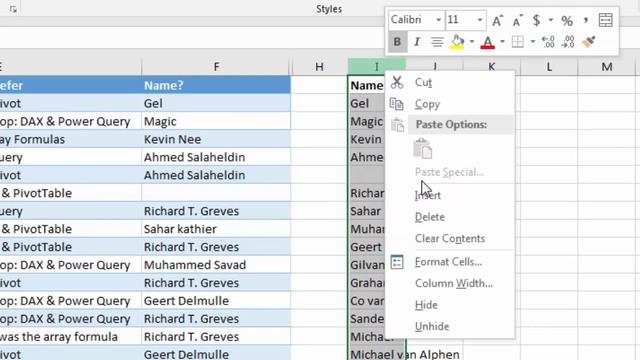Image resolution: width=640 pixels, height=360 pixels.
Task: Toggle Bold in the mini toolbar
Action: coord(397,42)
